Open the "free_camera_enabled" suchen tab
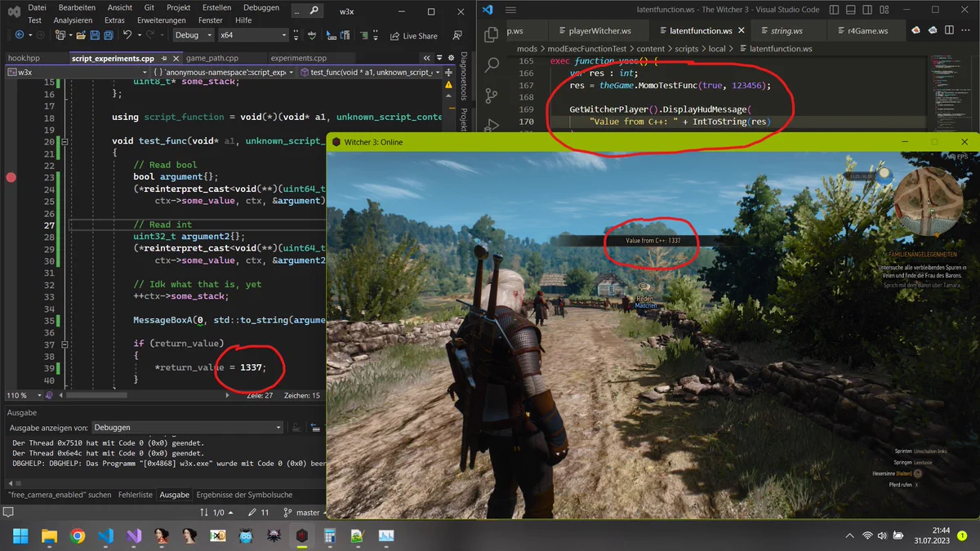 click(x=60, y=495)
